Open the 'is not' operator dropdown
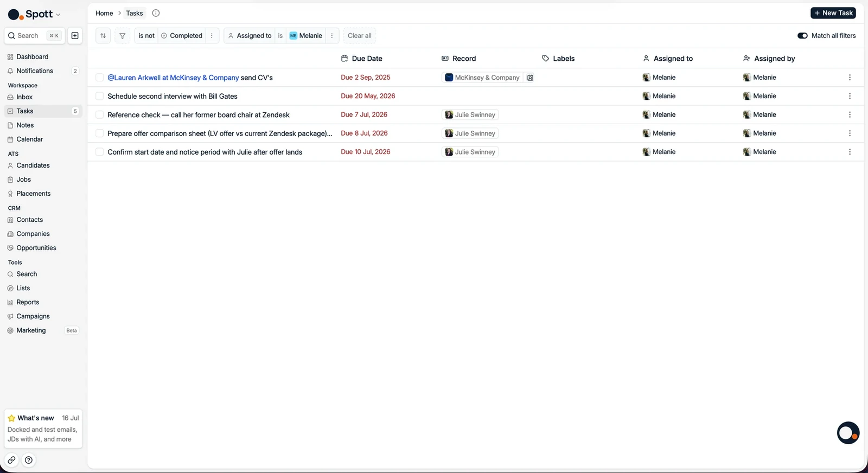Image resolution: width=868 pixels, height=473 pixels. click(146, 36)
